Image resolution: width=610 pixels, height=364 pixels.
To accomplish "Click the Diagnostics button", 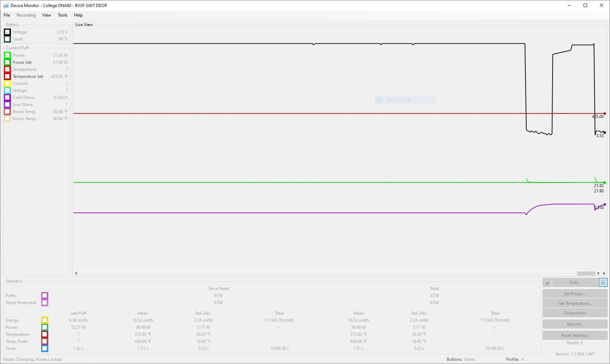I will point(574,313).
